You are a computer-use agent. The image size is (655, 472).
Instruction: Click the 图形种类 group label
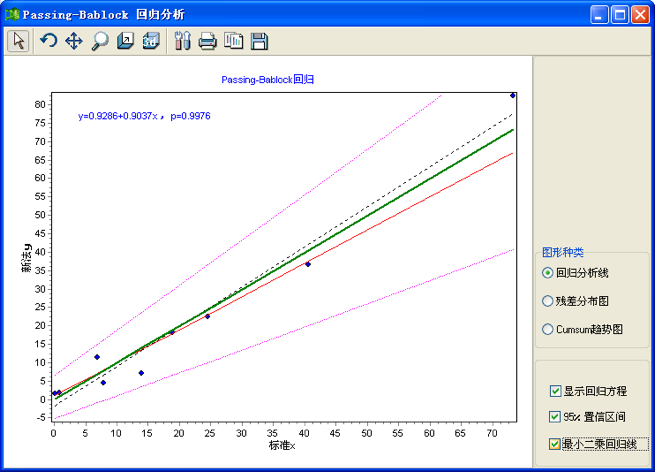tap(563, 252)
